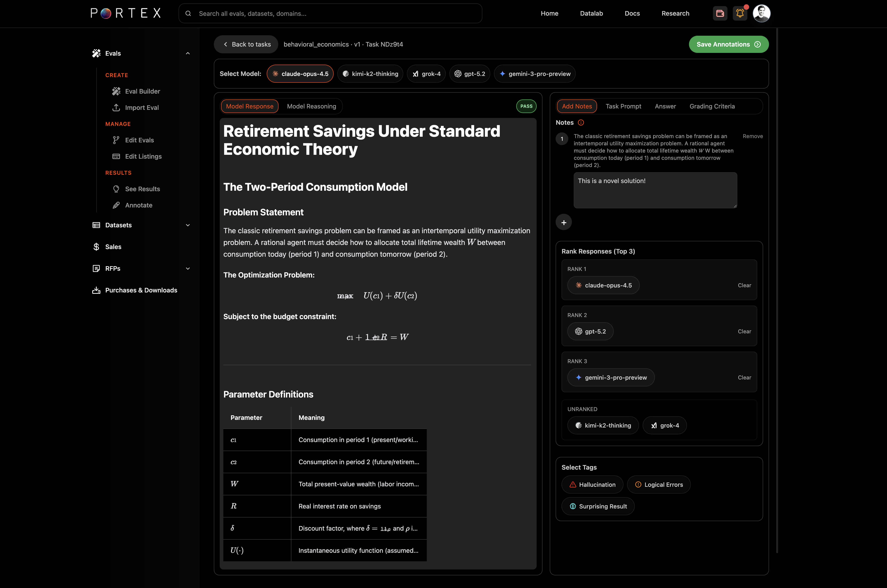Switch to the Model Reasoning tab

click(x=311, y=106)
